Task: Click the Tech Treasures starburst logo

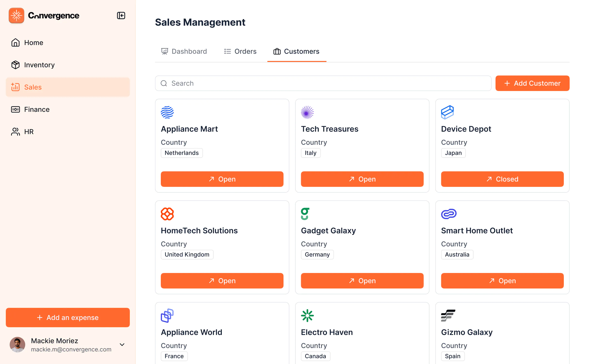Action: click(x=307, y=112)
